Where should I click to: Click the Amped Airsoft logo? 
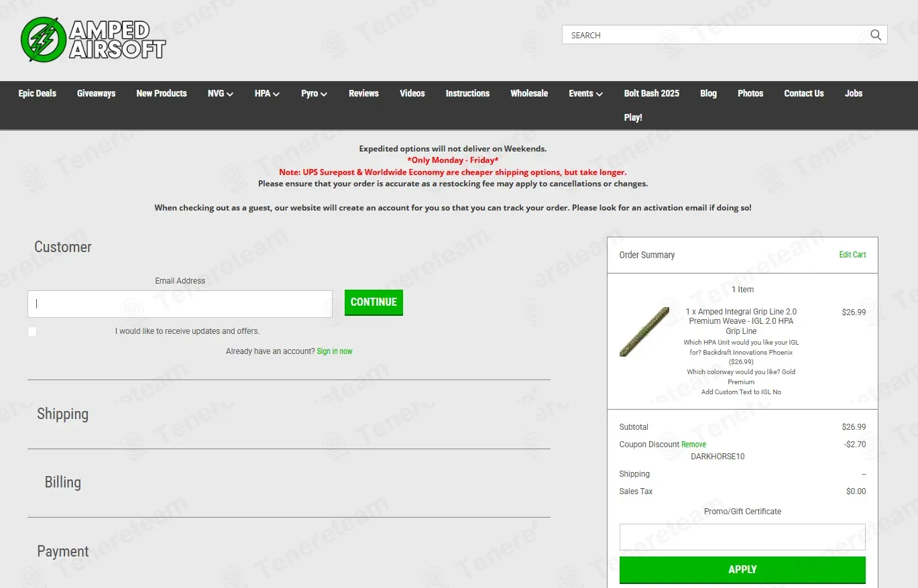pyautogui.click(x=93, y=39)
